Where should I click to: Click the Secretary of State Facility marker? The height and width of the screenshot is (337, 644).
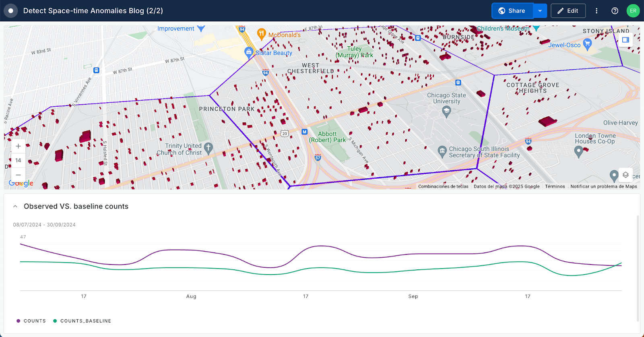(x=442, y=151)
